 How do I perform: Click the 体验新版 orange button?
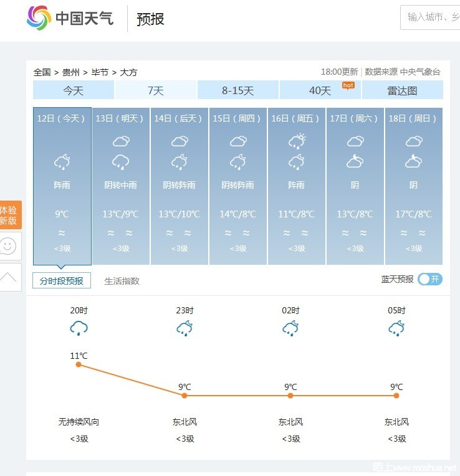tap(11, 215)
